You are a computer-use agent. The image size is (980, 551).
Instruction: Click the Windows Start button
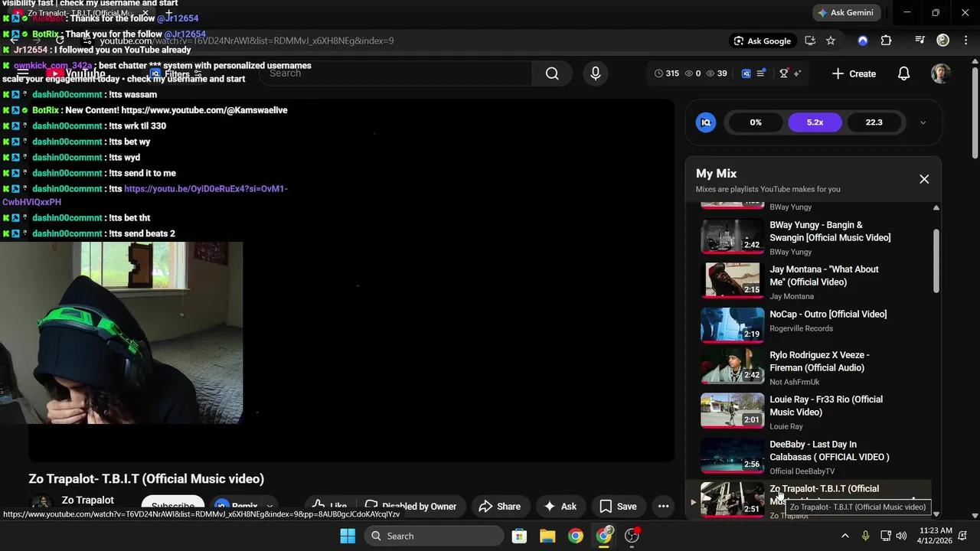point(348,536)
